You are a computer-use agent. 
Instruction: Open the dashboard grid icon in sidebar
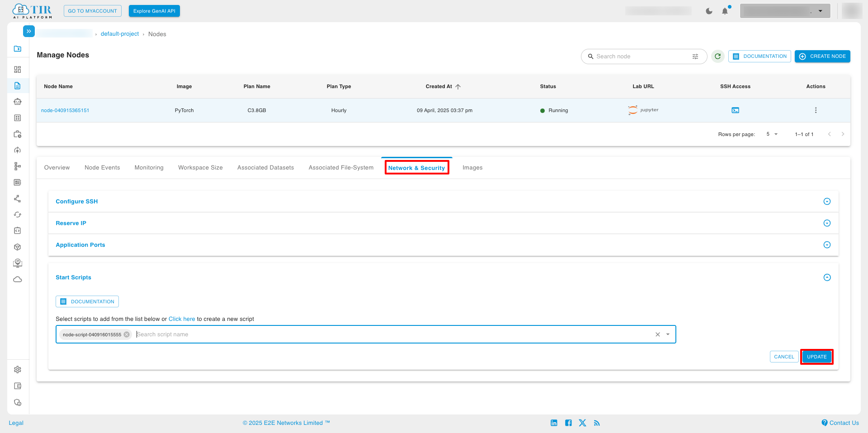[x=18, y=70]
